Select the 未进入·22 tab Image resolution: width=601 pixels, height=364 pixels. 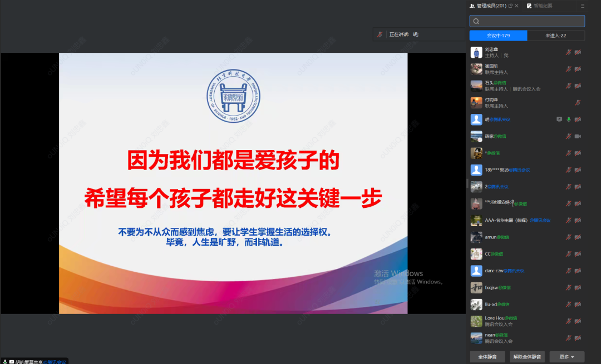point(556,36)
